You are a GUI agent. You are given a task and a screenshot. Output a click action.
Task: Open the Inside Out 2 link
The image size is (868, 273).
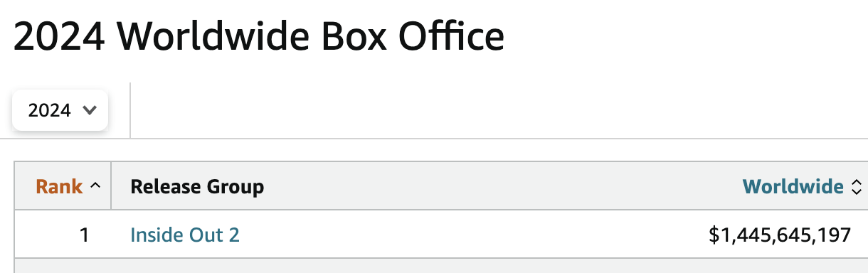coord(185,235)
